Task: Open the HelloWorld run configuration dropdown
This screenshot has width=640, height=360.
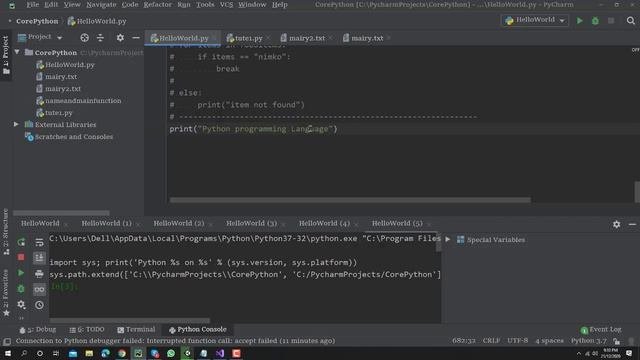Action: 535,20
